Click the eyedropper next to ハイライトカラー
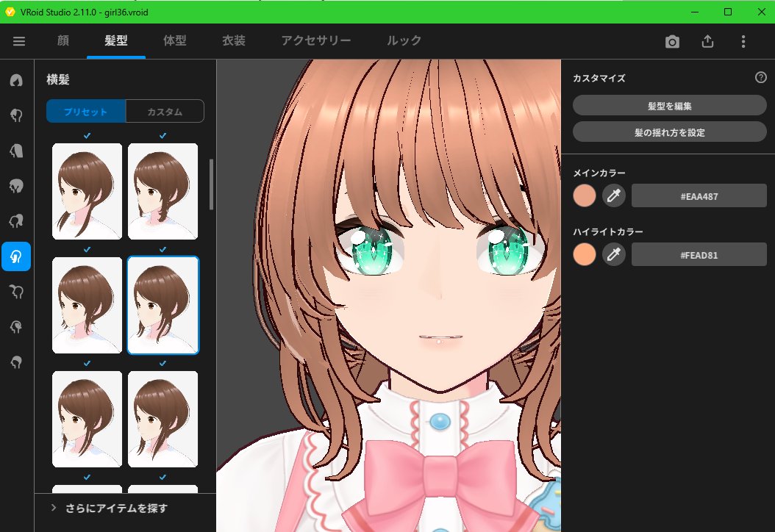This screenshot has width=775, height=532. (x=614, y=254)
